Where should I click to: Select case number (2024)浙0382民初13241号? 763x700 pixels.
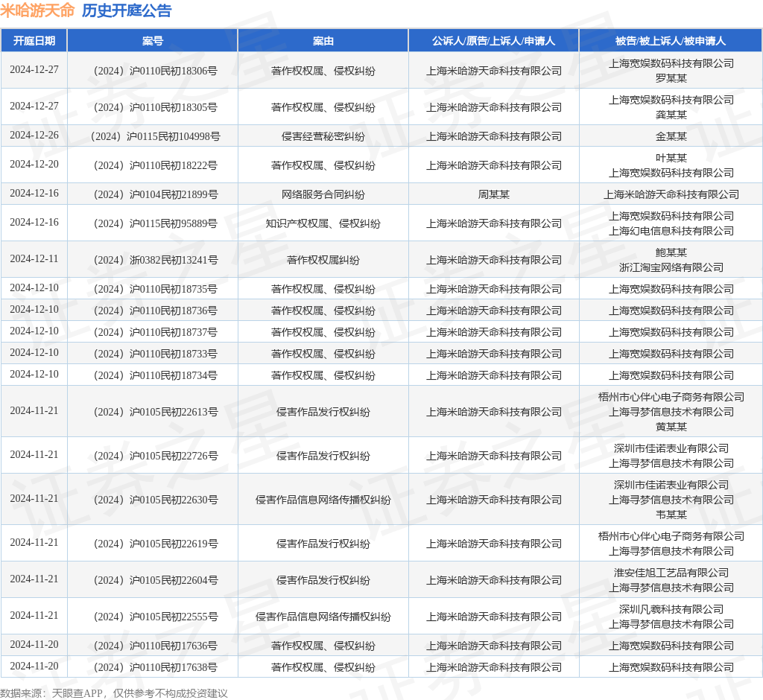click(155, 260)
